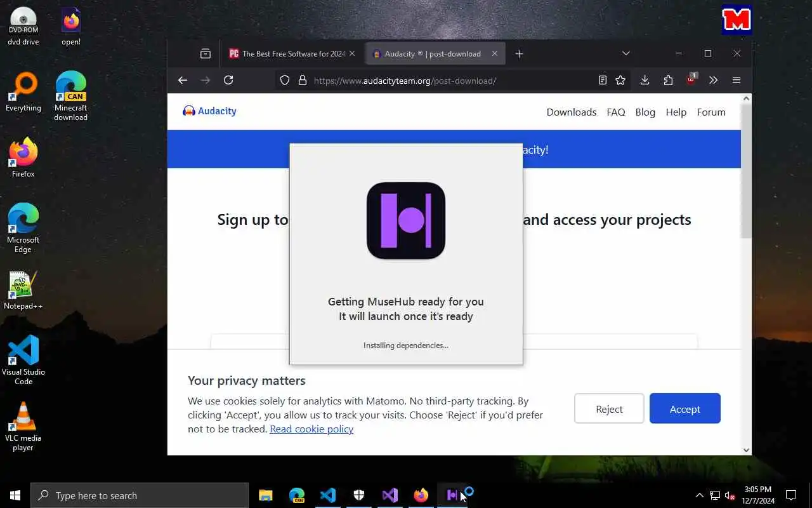Toggle reader view in address bar
Screen dimensions: 812x508
[x=603, y=80]
